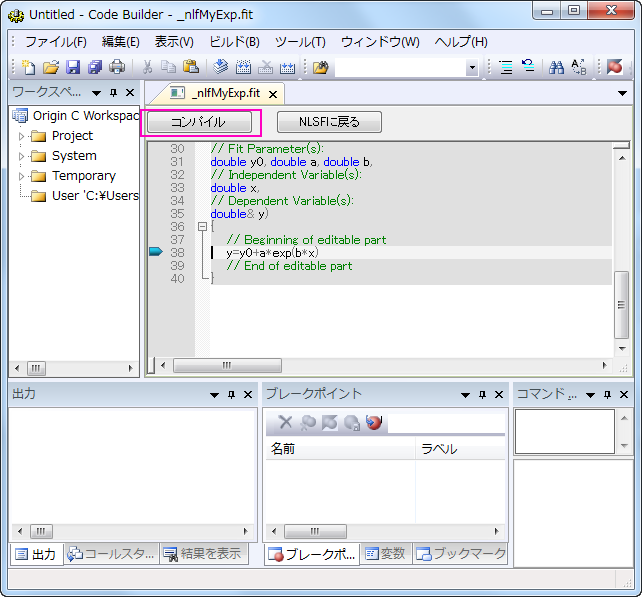
Task: Pin the output panel
Action: (231, 394)
